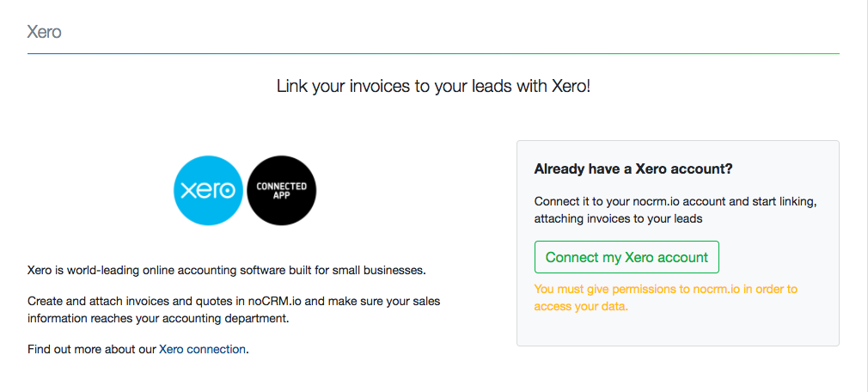This screenshot has width=868, height=392.
Task: Click the 'accounting department' text line
Action: click(x=157, y=319)
